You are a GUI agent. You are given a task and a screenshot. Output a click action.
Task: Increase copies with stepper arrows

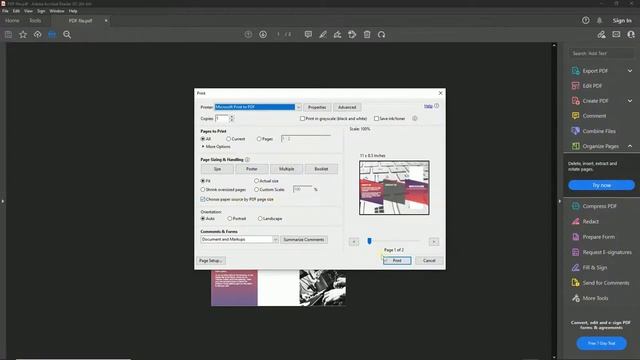[232, 117]
